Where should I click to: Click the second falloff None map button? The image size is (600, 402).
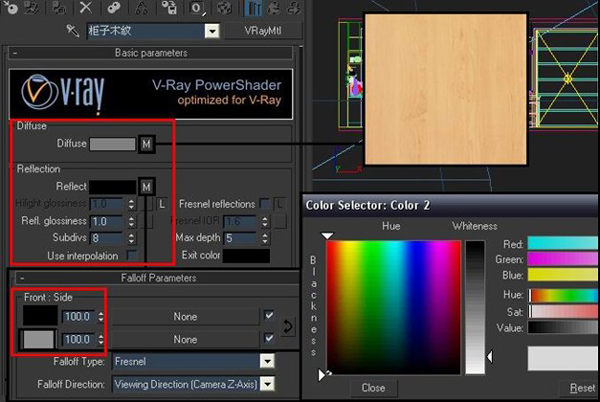pyautogui.click(x=185, y=339)
